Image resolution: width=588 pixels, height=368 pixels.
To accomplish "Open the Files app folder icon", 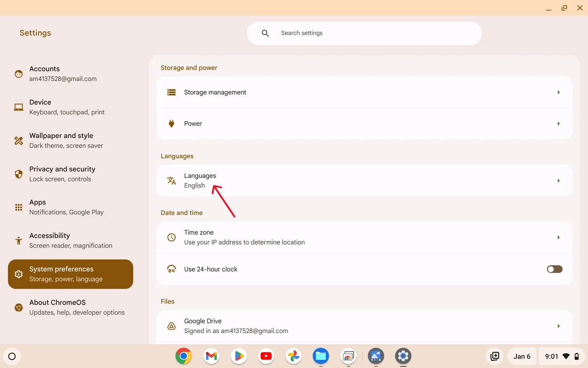I will point(321,356).
